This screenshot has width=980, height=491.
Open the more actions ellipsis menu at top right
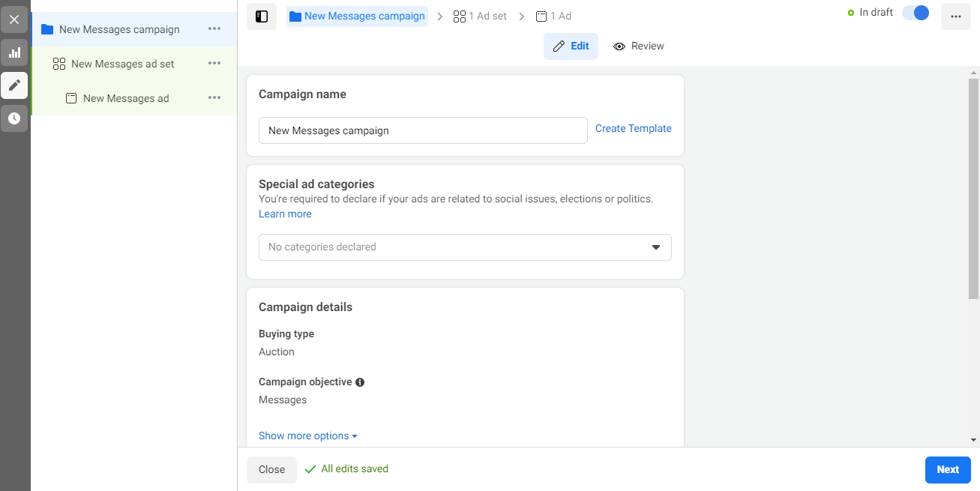[955, 16]
